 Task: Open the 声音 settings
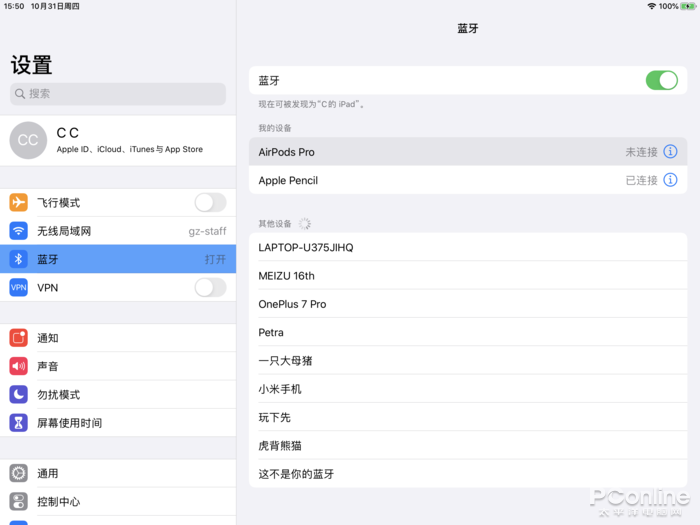118,366
